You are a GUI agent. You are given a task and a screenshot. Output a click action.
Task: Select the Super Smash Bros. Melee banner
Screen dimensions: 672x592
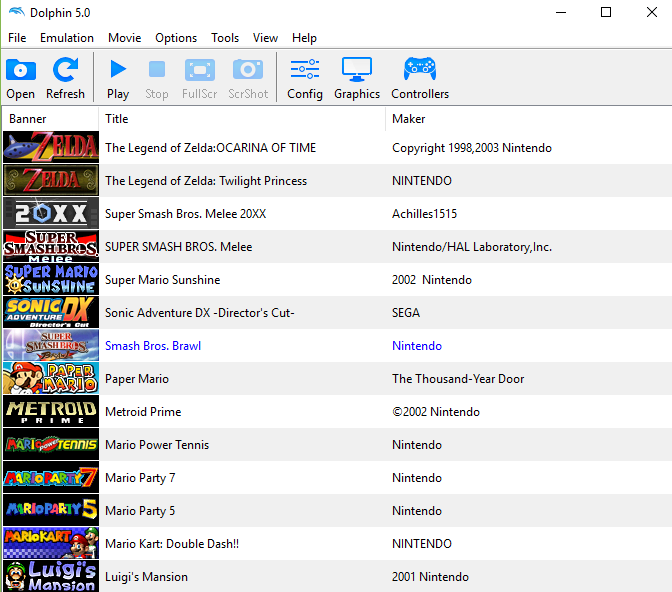(x=51, y=246)
